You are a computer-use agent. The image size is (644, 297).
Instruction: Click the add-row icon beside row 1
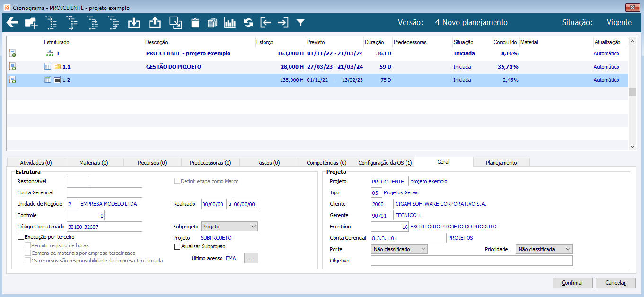coord(12,53)
